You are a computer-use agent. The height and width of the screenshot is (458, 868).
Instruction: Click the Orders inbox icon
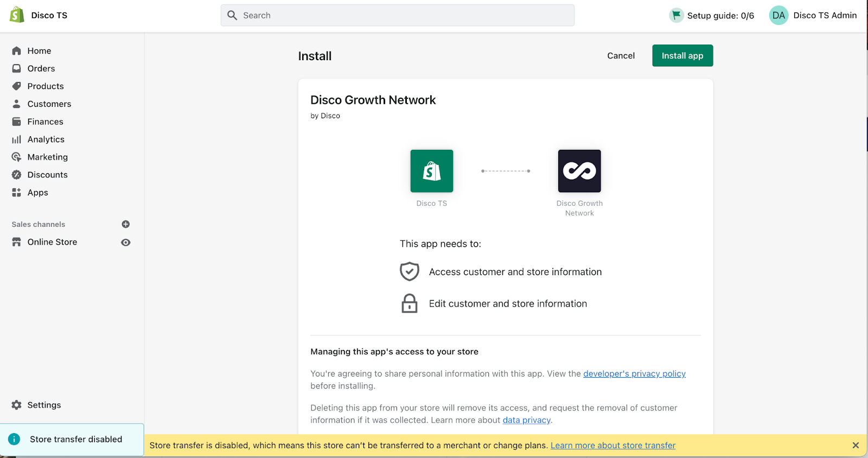coord(17,68)
